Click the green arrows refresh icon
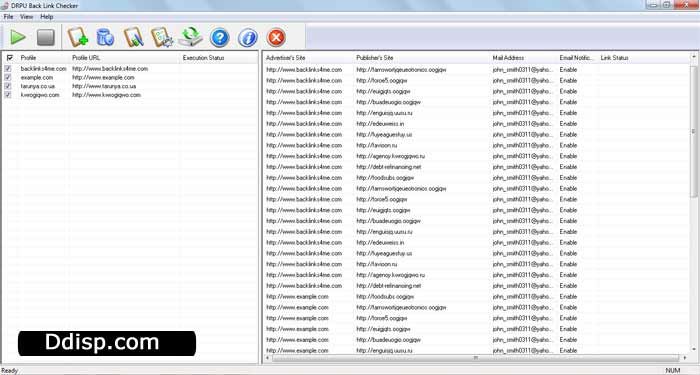Viewport: 700px width, 375px height. tap(191, 37)
